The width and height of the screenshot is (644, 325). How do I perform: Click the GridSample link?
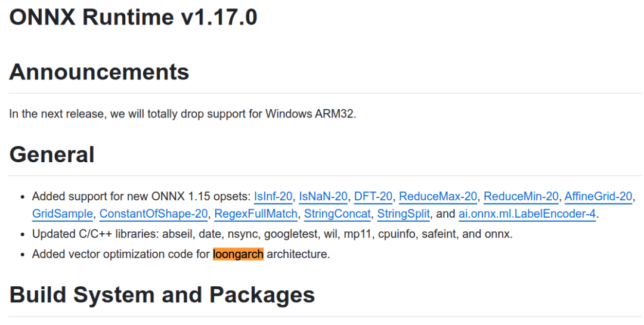click(63, 213)
